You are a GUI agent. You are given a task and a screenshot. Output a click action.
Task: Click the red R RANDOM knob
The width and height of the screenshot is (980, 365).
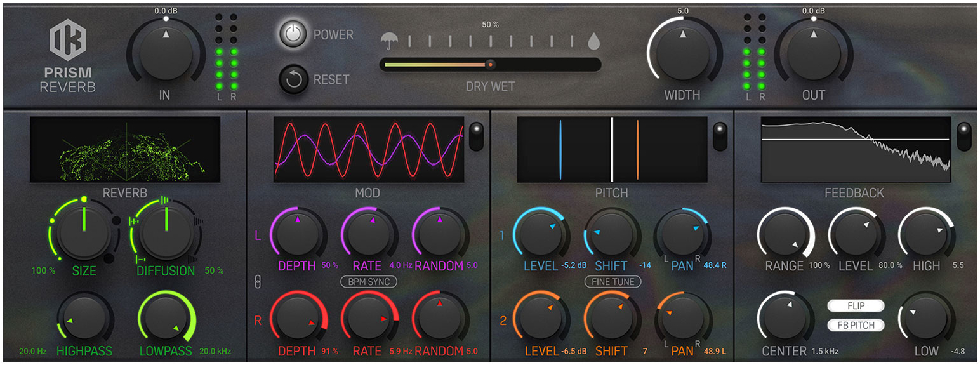pos(440,318)
